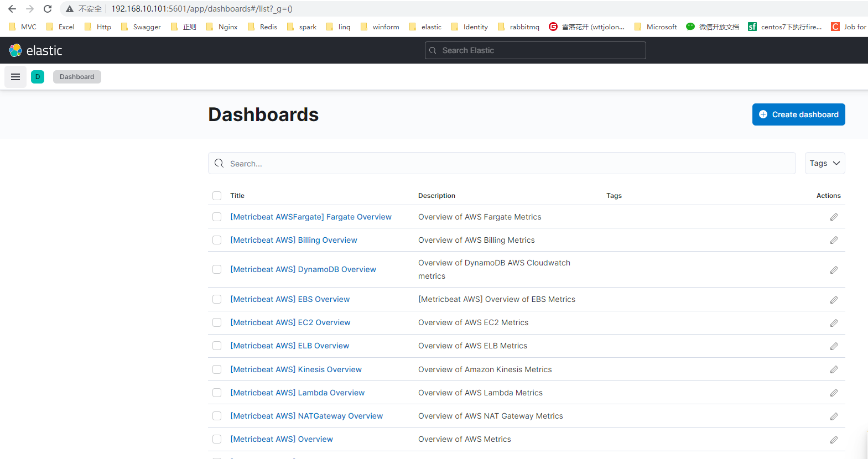
Task: Focus the Search Elastic field
Action: tap(536, 50)
